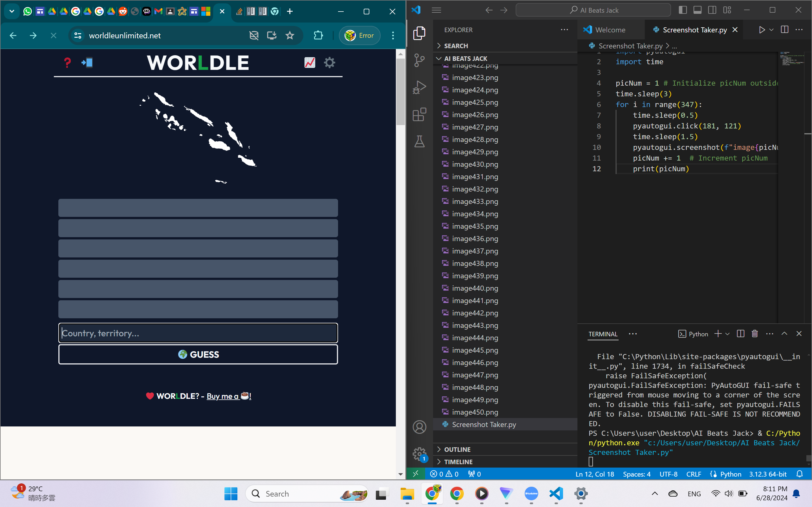Open the Testing flask icon
The image size is (812, 507).
click(419, 141)
